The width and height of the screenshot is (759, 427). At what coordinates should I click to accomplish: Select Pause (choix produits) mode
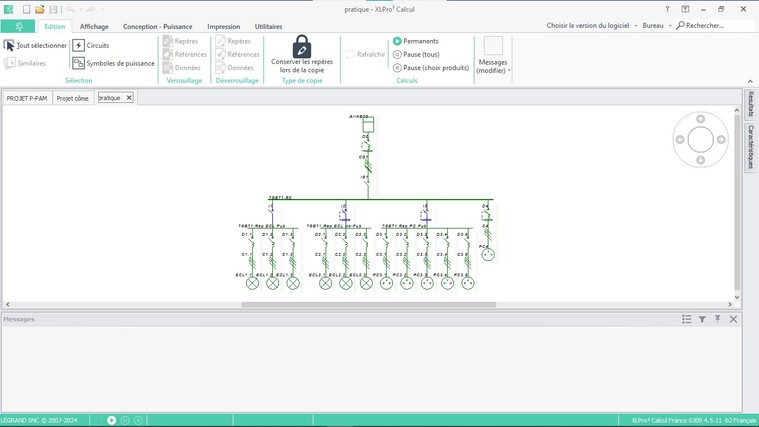click(431, 68)
